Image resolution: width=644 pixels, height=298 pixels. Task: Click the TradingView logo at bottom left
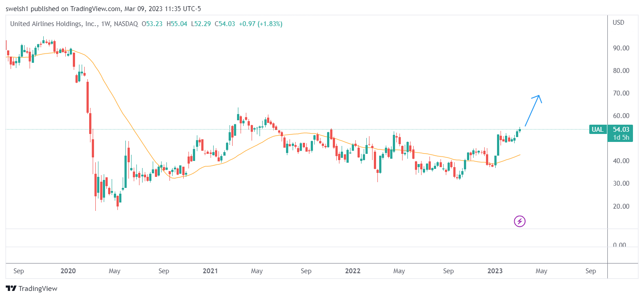click(31, 289)
